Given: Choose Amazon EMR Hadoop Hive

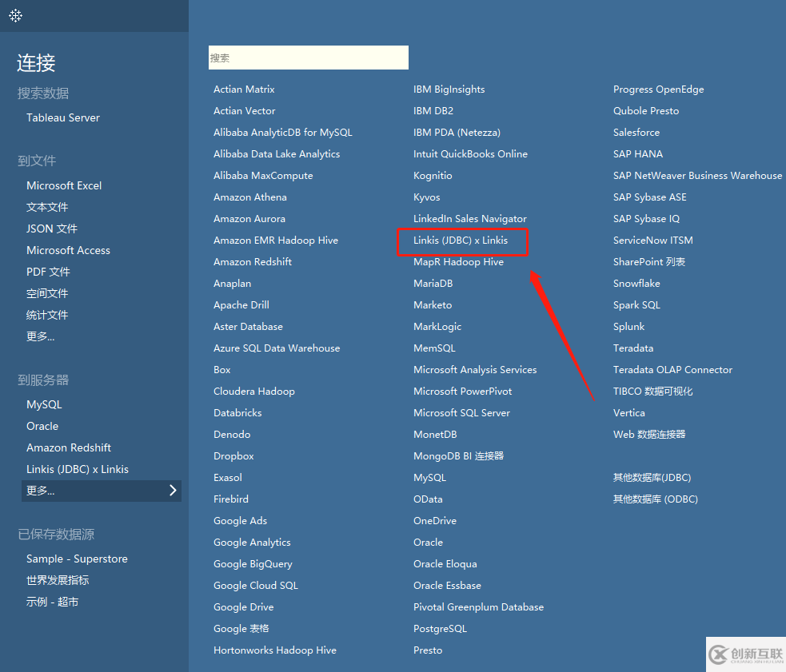Looking at the screenshot, I should point(276,241).
